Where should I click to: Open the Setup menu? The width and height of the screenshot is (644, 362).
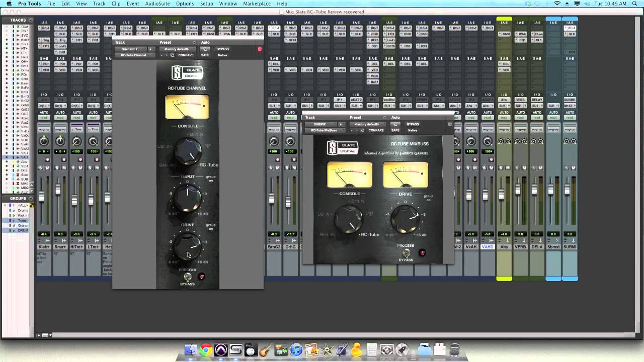pyautogui.click(x=207, y=4)
